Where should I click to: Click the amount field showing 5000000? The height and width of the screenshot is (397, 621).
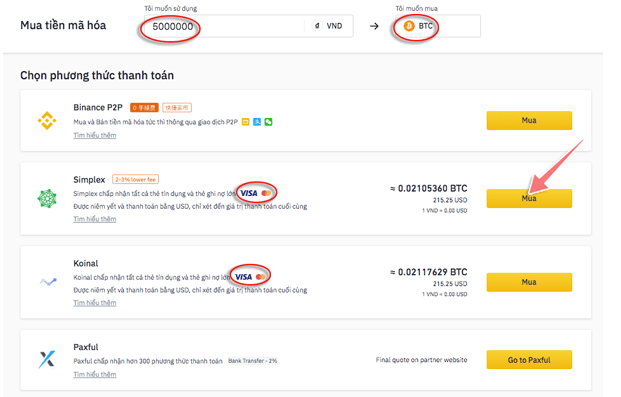pyautogui.click(x=224, y=26)
